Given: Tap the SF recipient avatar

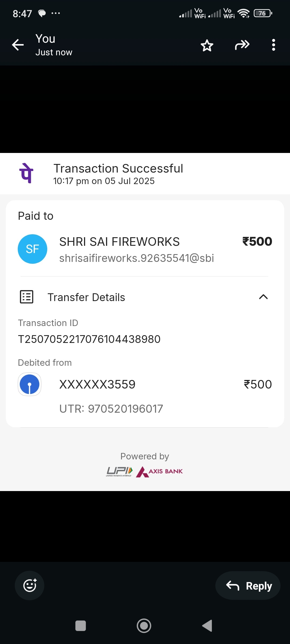Looking at the screenshot, I should pos(32,249).
